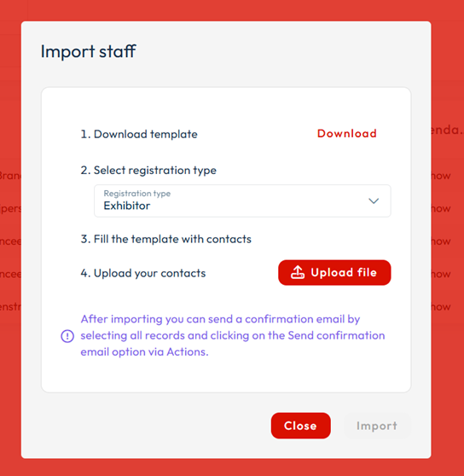Close the Import staff dialog

[x=300, y=426]
